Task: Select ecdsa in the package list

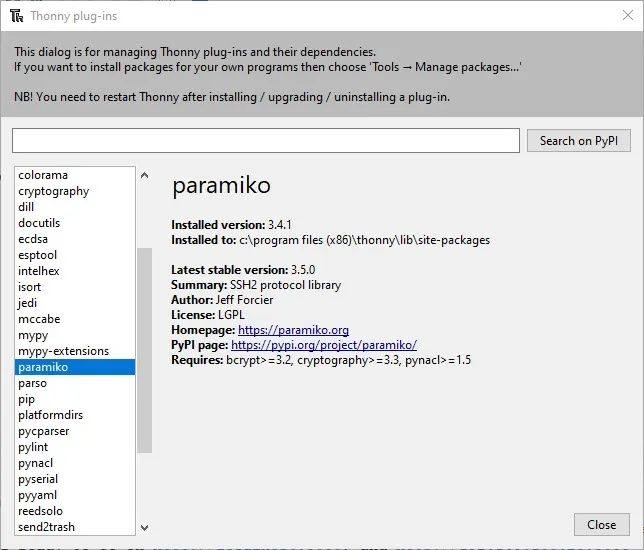Action: (75, 239)
